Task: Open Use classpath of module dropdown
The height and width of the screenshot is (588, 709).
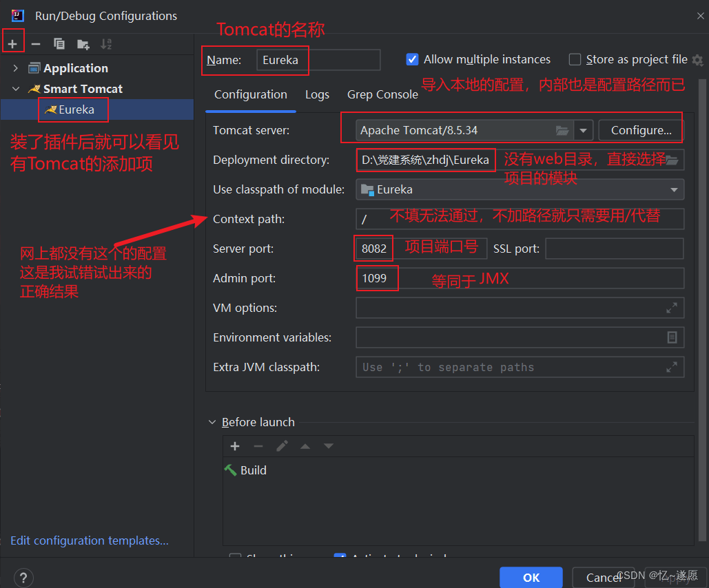Action: (674, 190)
